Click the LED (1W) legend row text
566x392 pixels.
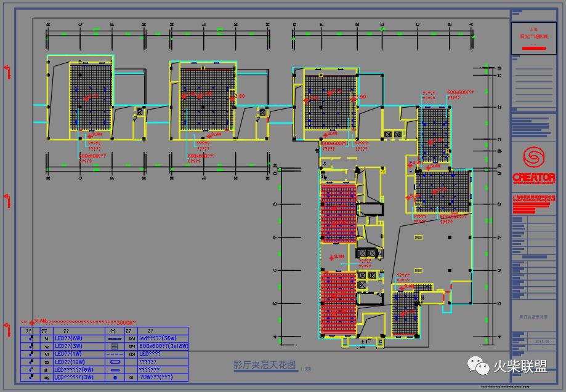click(x=69, y=354)
